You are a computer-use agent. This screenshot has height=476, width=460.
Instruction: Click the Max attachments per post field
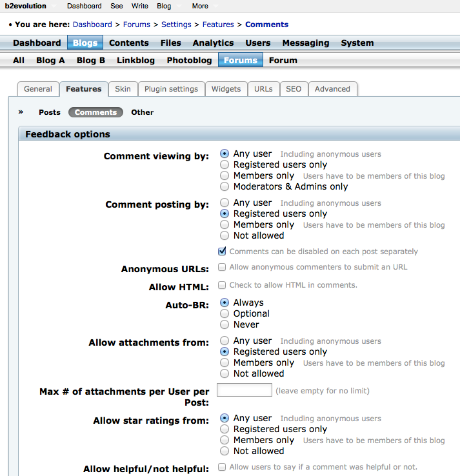245,390
